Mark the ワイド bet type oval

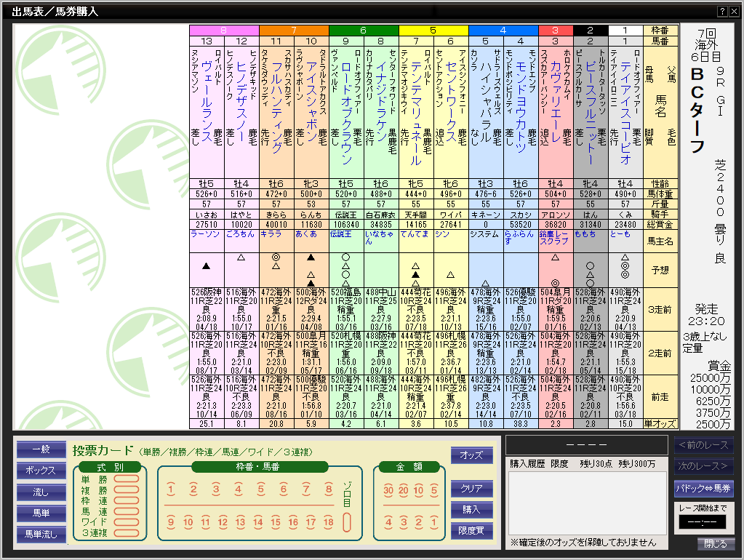(125, 521)
